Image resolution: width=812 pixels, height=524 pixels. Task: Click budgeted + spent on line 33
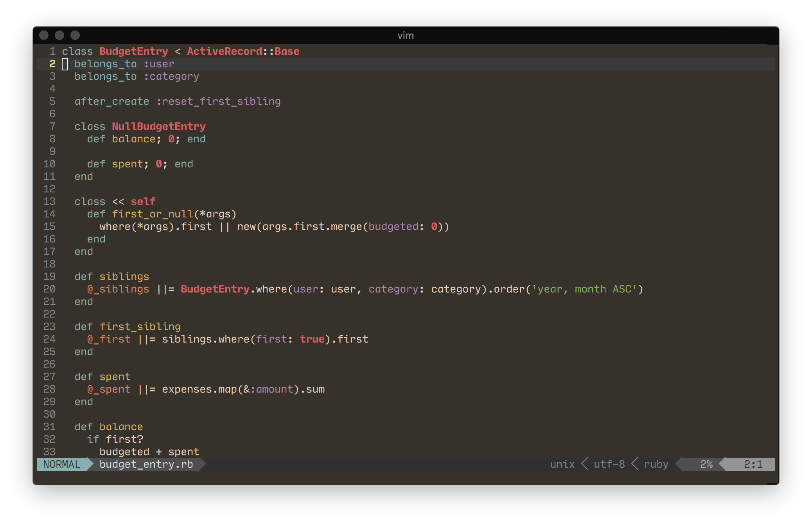click(x=149, y=452)
